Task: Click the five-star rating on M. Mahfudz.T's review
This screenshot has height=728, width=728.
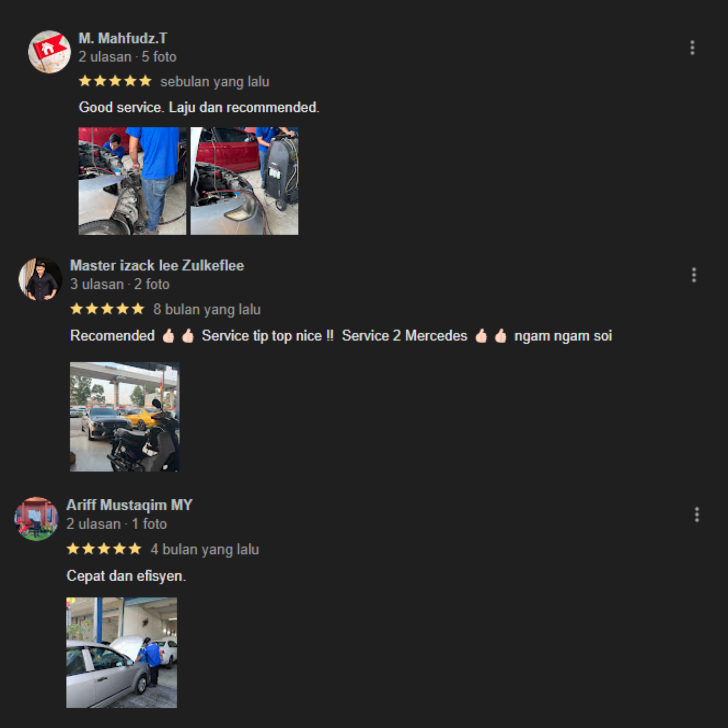Action: coord(115,81)
